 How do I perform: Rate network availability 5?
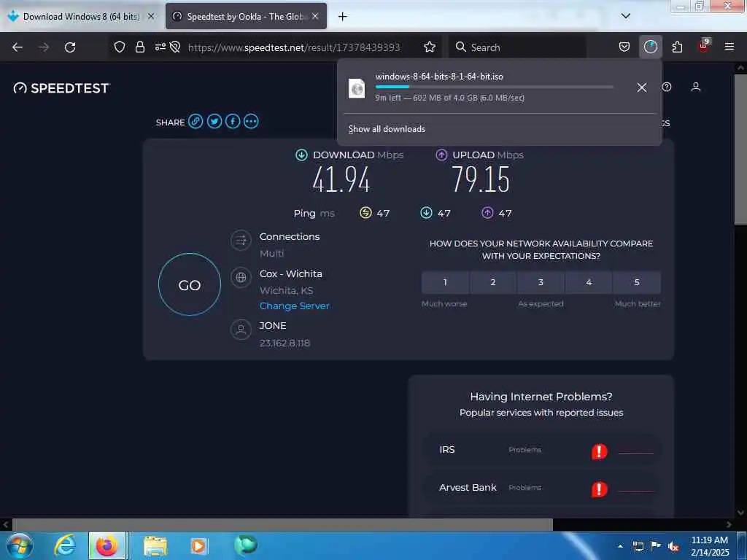tap(637, 282)
